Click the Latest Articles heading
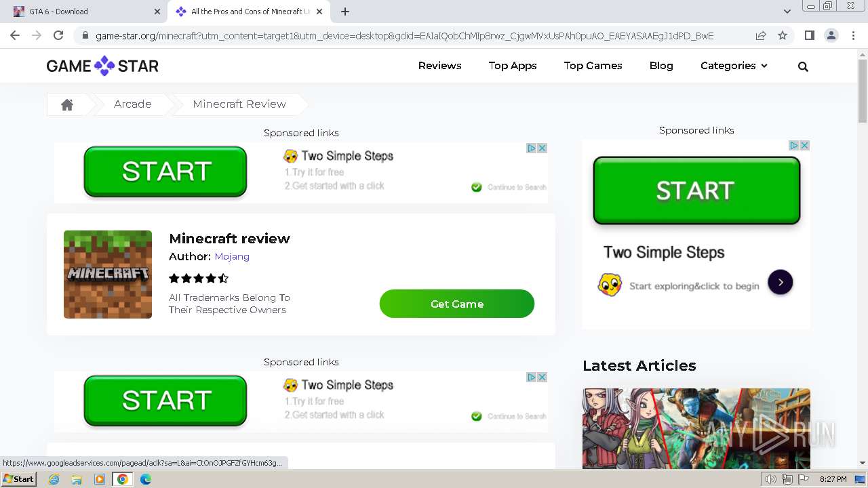Viewport: 868px width, 488px height. click(639, 365)
